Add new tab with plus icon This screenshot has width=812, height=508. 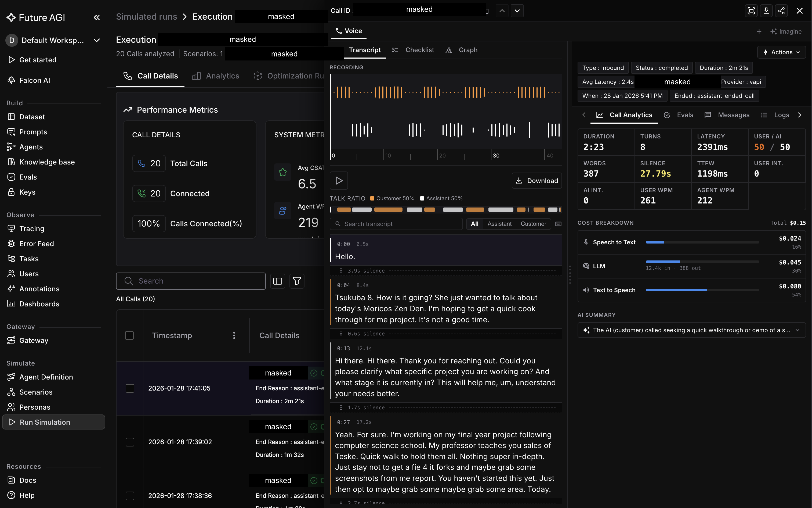point(759,32)
